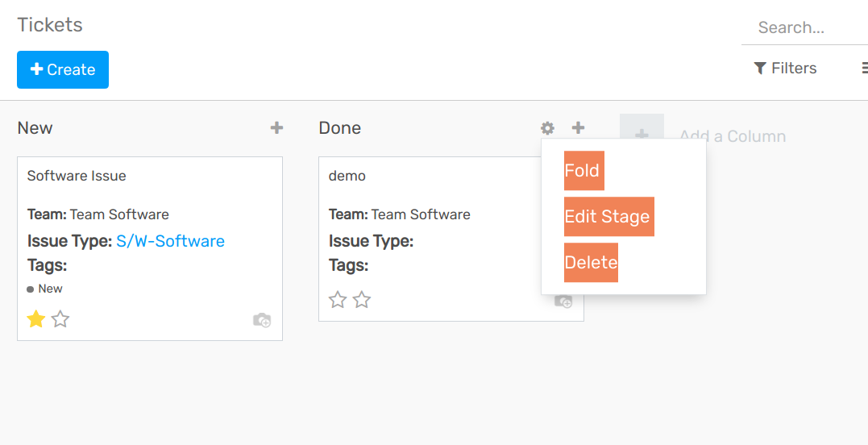Click Team Software on the demo card
Screen dimensions: 868x445
(x=421, y=214)
